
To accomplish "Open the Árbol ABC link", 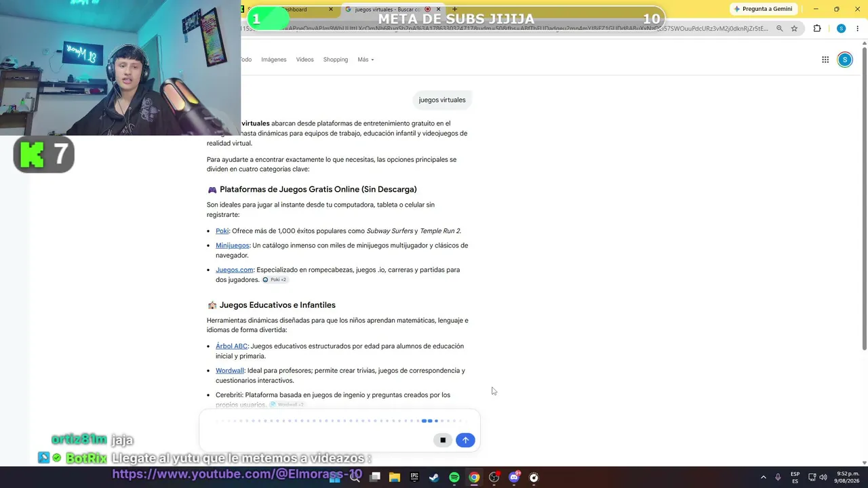I will click(232, 346).
